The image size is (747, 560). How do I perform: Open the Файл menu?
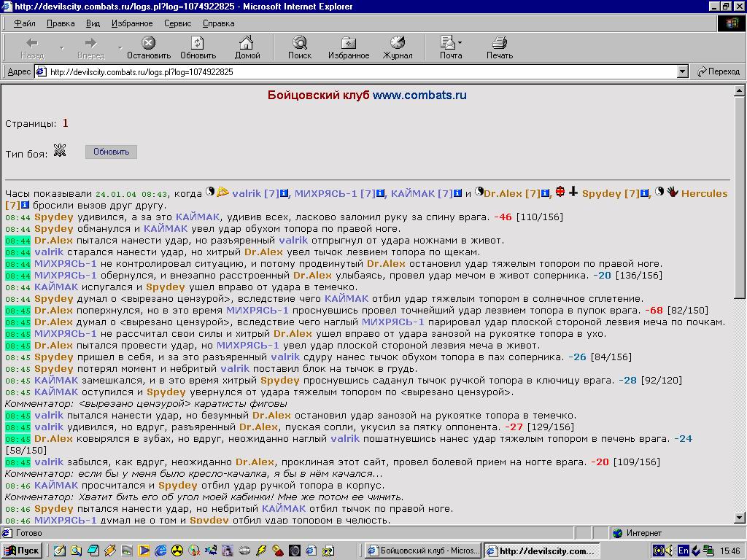point(24,23)
